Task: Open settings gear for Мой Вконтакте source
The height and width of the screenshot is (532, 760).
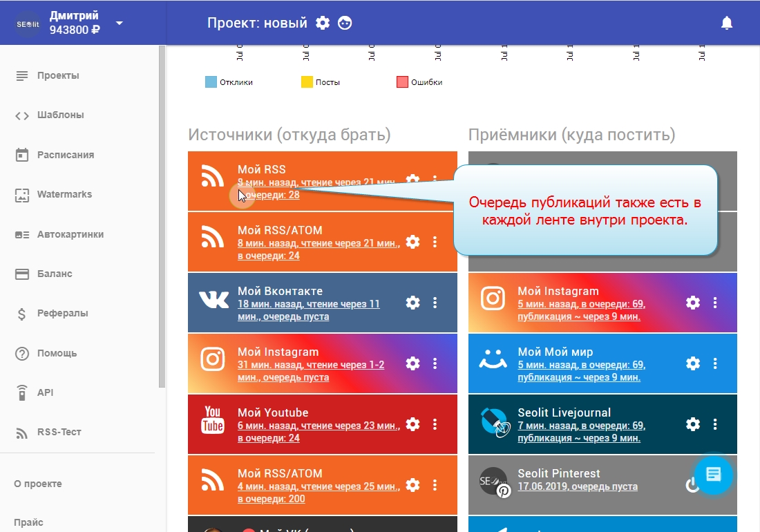Action: [x=412, y=303]
